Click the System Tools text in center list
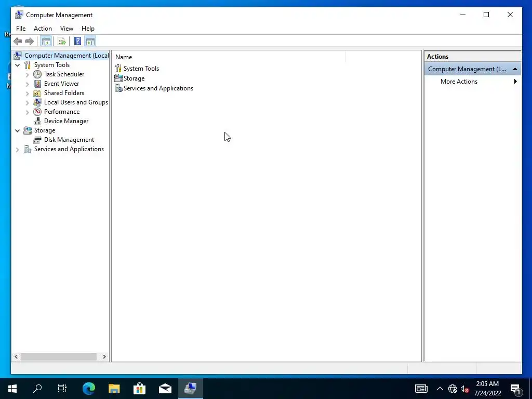Image resolution: width=532 pixels, height=399 pixels. (141, 69)
